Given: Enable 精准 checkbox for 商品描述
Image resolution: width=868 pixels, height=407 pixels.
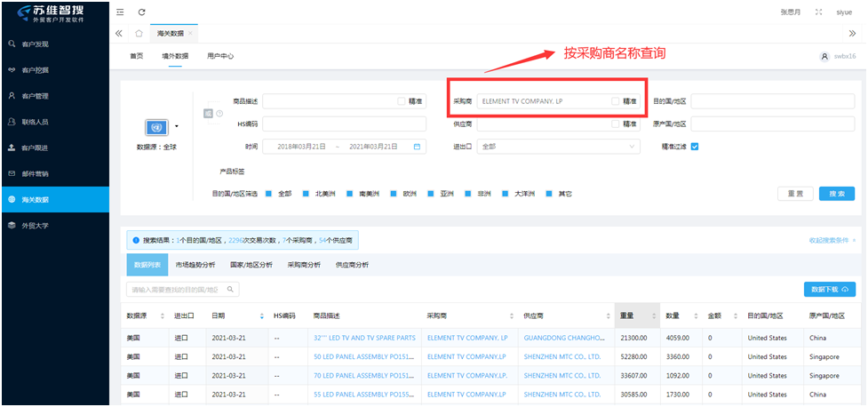Looking at the screenshot, I should [402, 101].
